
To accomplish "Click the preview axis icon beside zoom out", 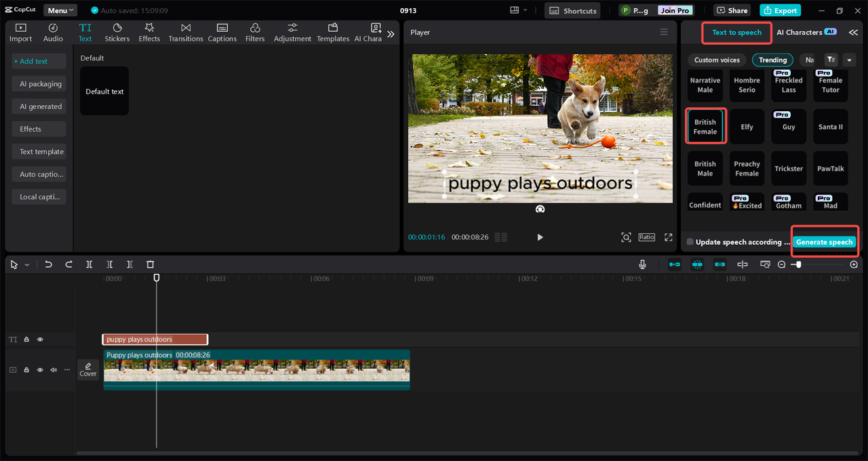I will point(765,264).
